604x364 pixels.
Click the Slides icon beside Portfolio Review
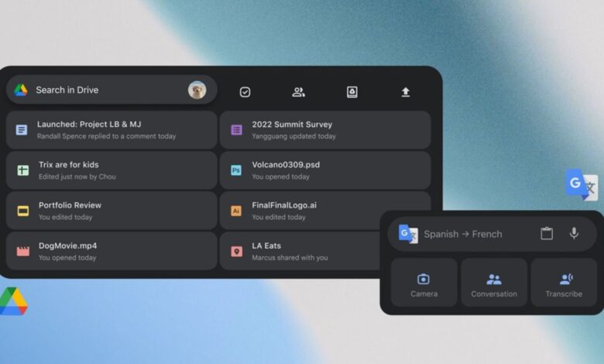23,211
